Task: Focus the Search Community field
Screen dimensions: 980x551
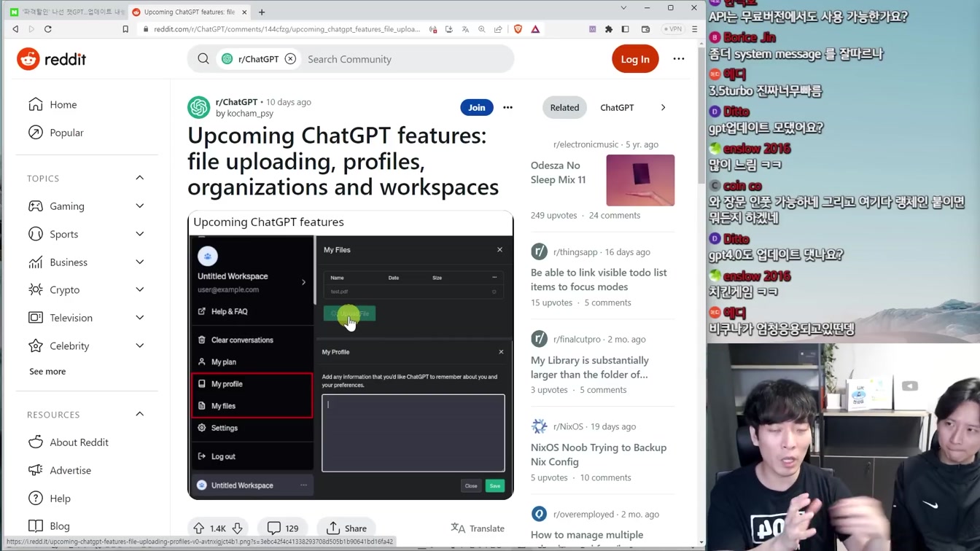Action: pyautogui.click(x=405, y=59)
